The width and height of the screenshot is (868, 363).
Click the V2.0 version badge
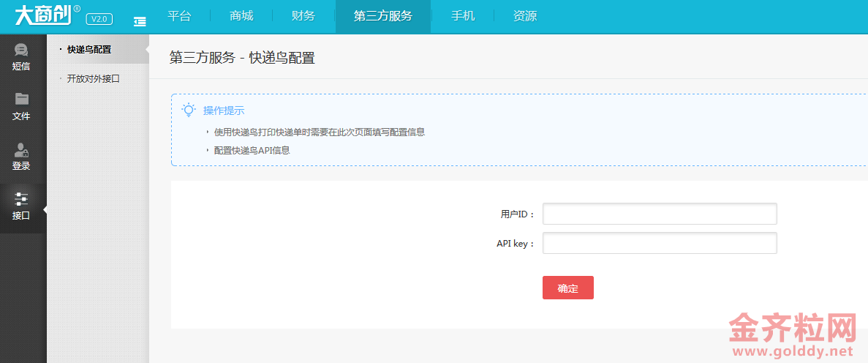[x=99, y=19]
